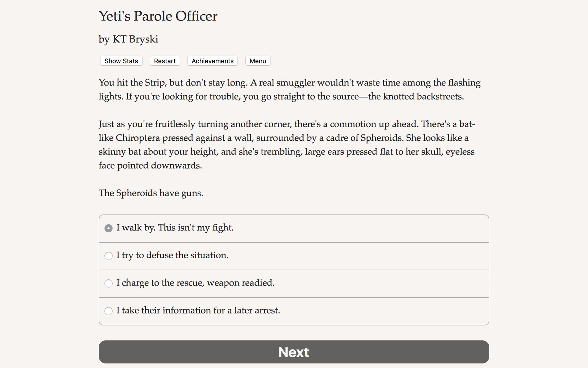Click the Achievements button label
Viewport: 588px width, 368px height.
click(x=212, y=61)
